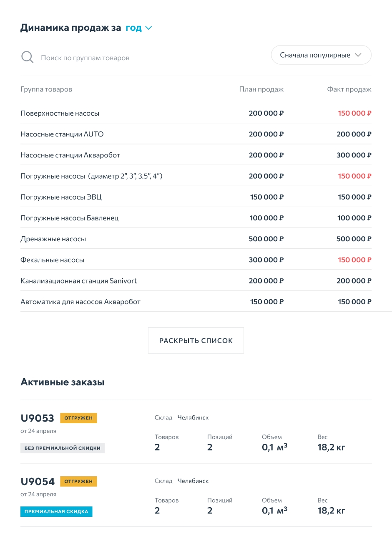
Task: Open the "Сначала популярные" sort dropdown
Action: tap(321, 55)
